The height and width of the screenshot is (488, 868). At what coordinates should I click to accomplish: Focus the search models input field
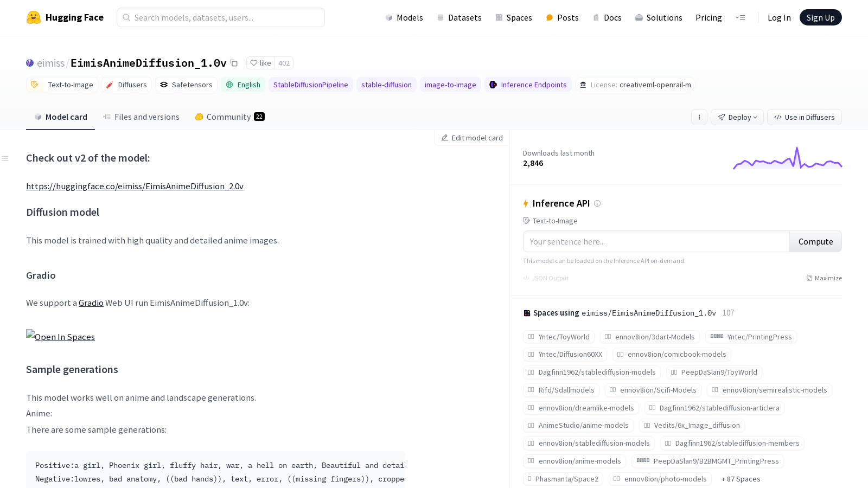[221, 17]
